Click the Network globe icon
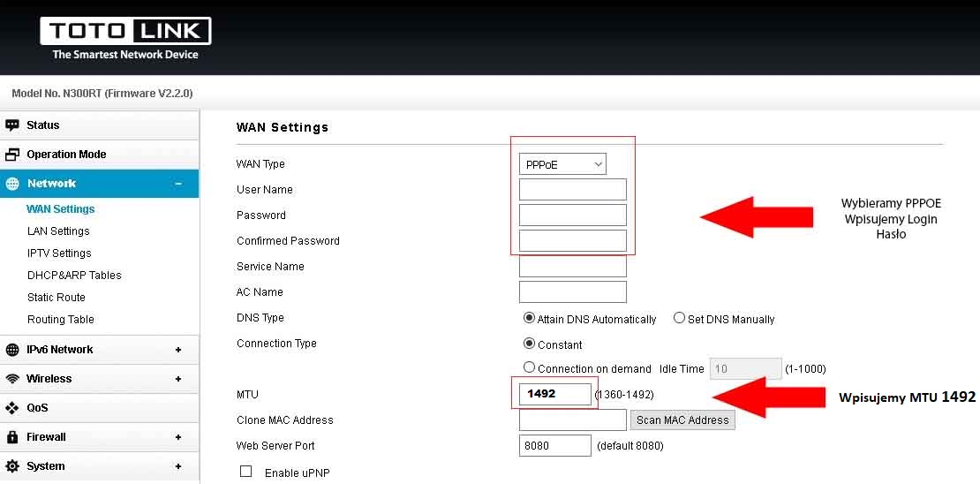Viewport: 980px width, 484px height. click(12, 184)
